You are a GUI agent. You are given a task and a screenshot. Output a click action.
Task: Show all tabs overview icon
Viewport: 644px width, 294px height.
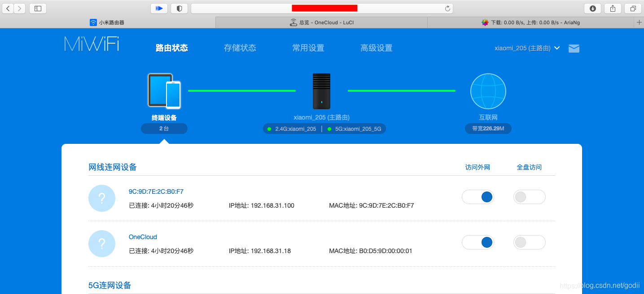click(633, 8)
